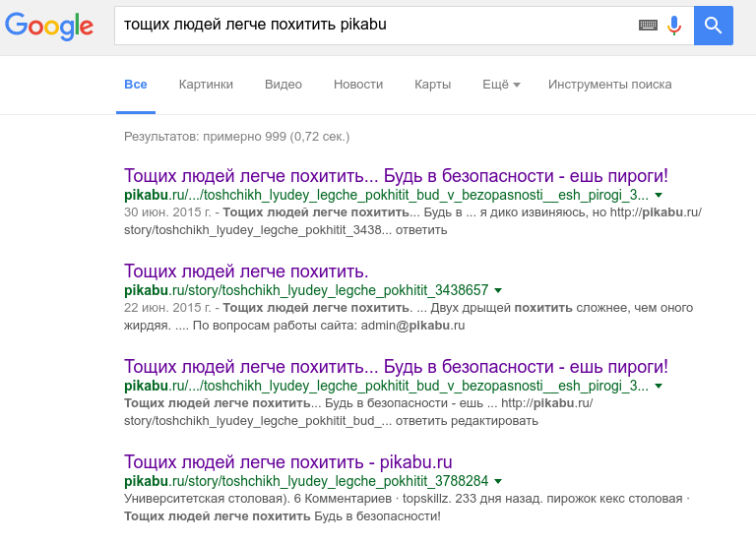Expand the Ещё dropdown menu
Viewport: 756px width, 543px height.
[501, 85]
